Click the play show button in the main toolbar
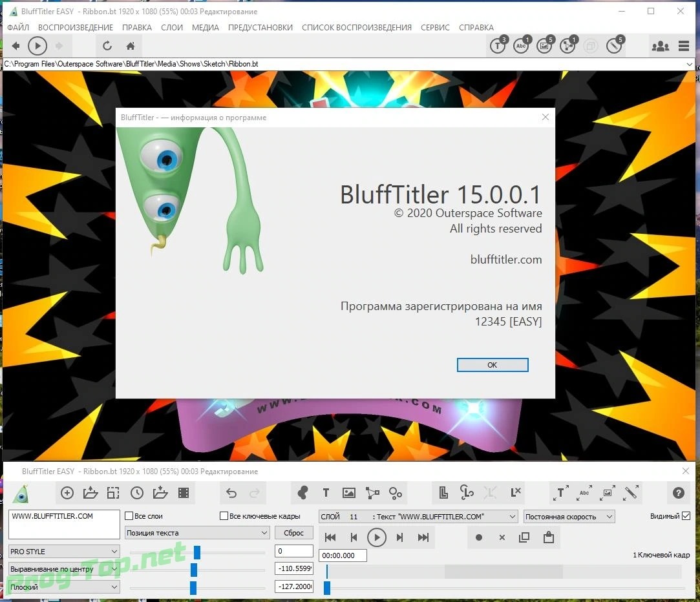This screenshot has width=700, height=602. click(x=37, y=45)
